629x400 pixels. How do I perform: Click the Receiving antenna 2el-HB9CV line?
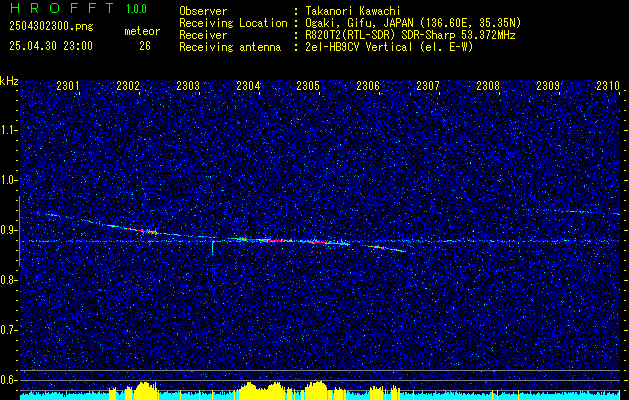coord(390,47)
